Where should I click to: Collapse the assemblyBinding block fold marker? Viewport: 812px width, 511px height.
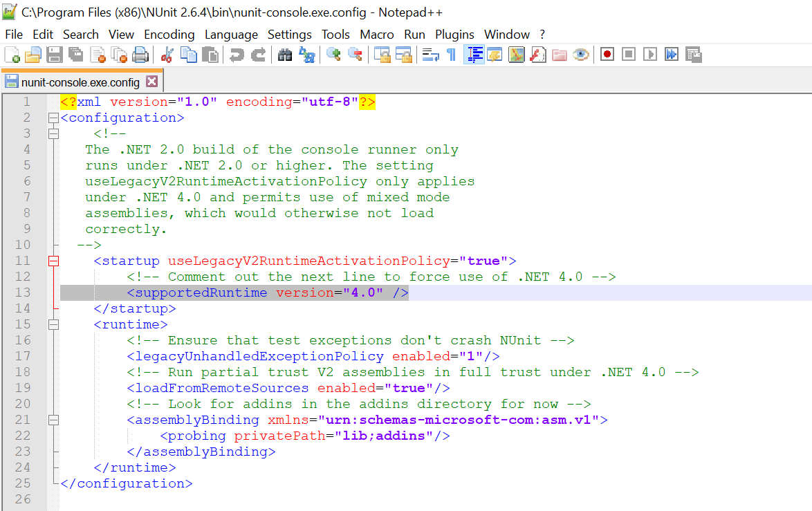tap(53, 420)
